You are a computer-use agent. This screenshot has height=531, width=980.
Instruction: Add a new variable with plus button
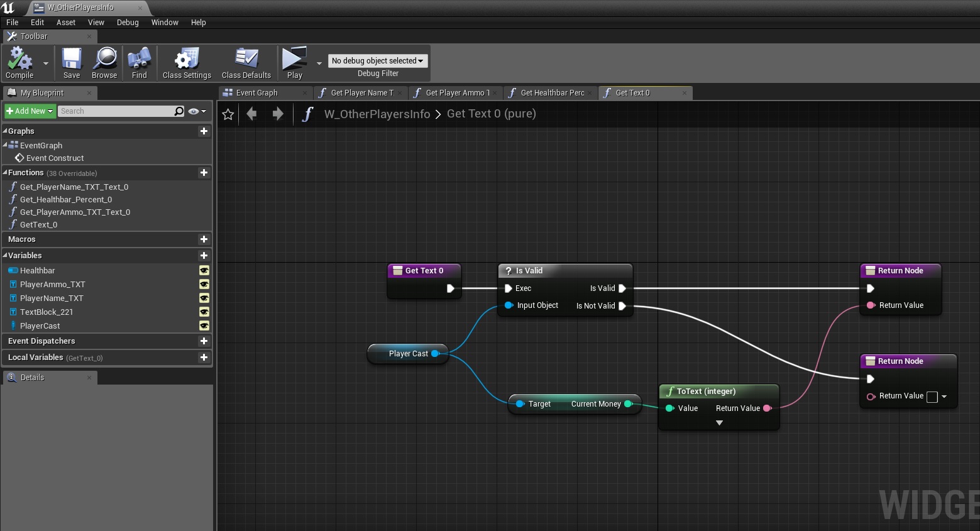(204, 256)
